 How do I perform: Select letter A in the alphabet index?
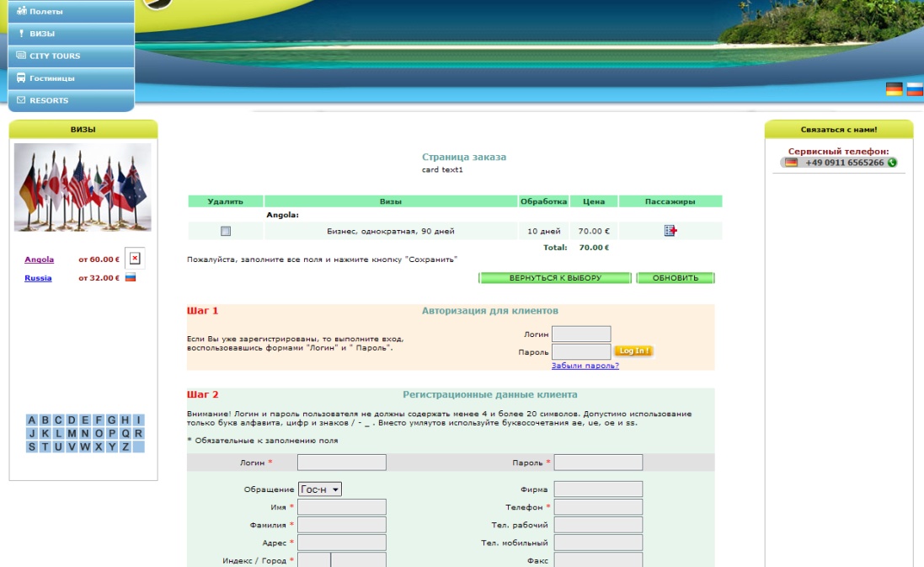coord(32,420)
